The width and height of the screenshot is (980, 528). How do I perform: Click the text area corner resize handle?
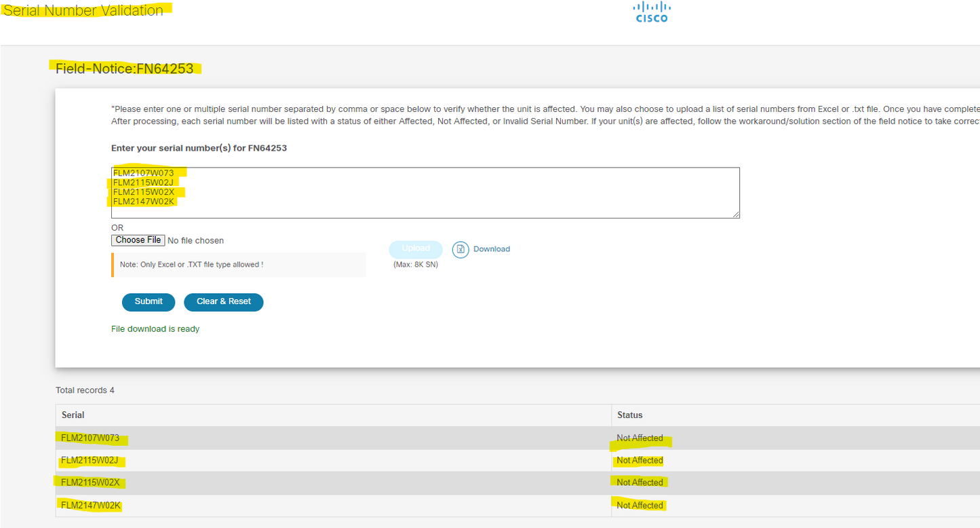(736, 214)
